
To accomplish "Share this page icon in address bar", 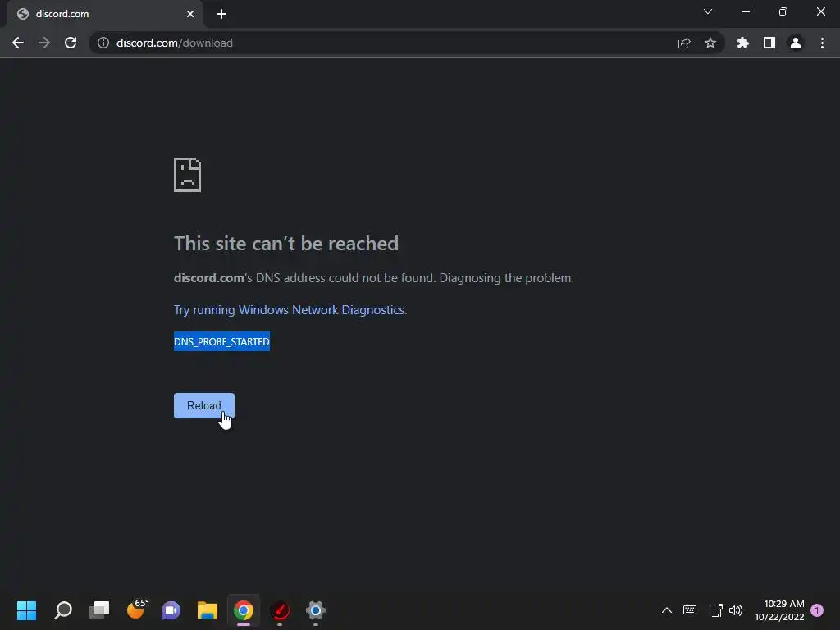I will click(x=684, y=43).
